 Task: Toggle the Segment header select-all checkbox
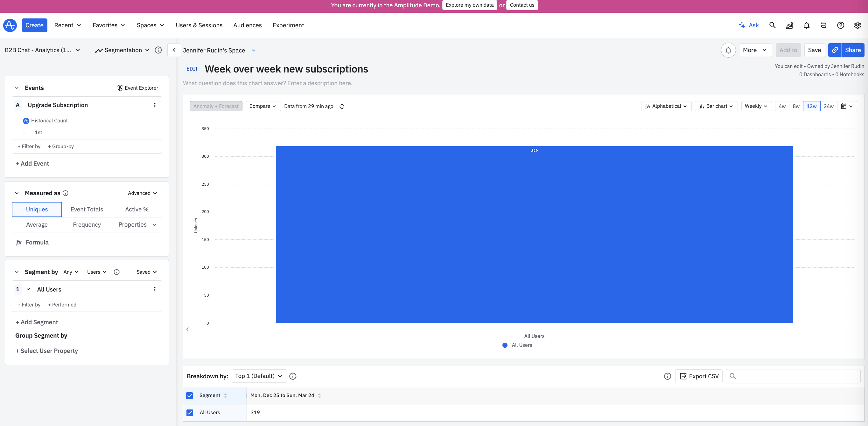tap(190, 395)
